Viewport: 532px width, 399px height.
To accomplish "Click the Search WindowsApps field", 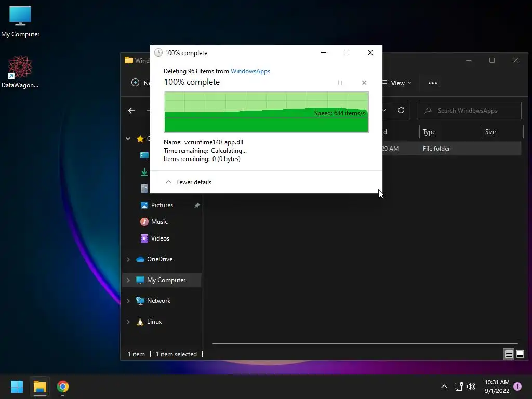I will pyautogui.click(x=469, y=111).
